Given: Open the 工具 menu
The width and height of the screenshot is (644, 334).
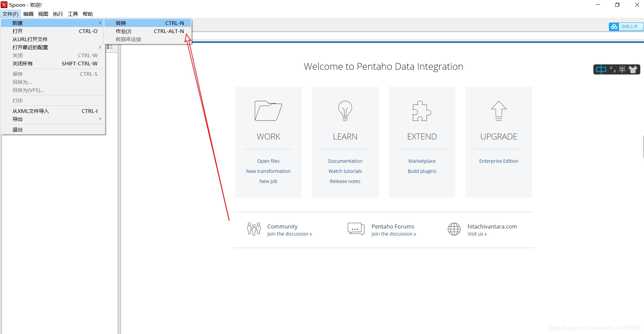Looking at the screenshot, I should coord(73,14).
